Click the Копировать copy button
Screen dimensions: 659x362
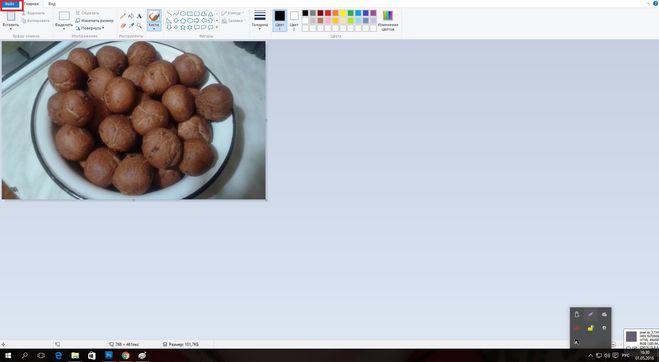click(36, 21)
